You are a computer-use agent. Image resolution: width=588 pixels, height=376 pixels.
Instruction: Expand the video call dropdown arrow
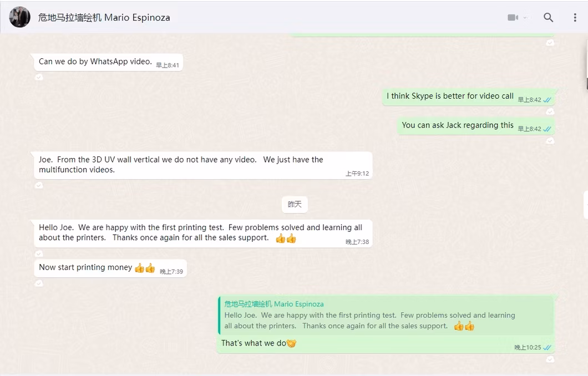pyautogui.click(x=525, y=17)
